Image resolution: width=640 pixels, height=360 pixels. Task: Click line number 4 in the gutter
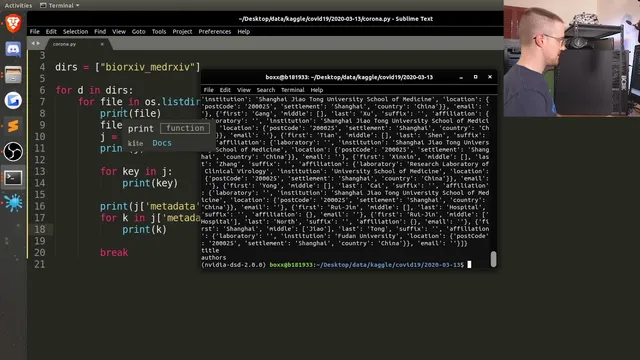[42, 67]
